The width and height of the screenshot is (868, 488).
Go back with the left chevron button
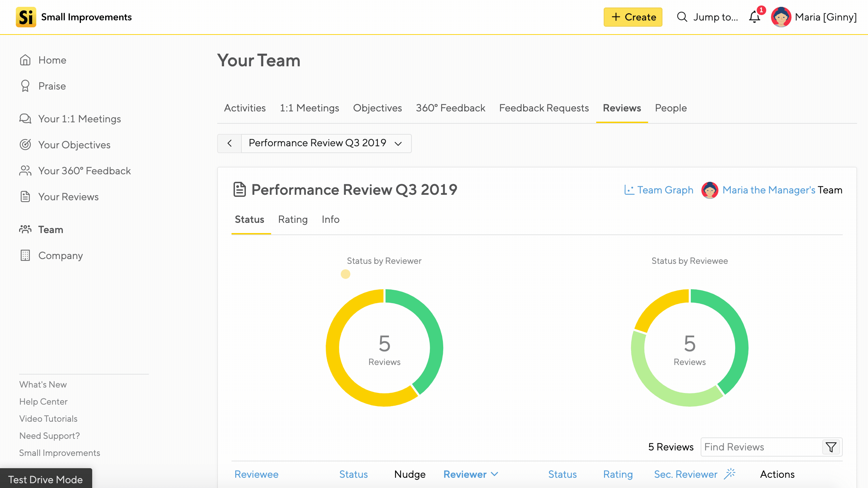coord(229,143)
